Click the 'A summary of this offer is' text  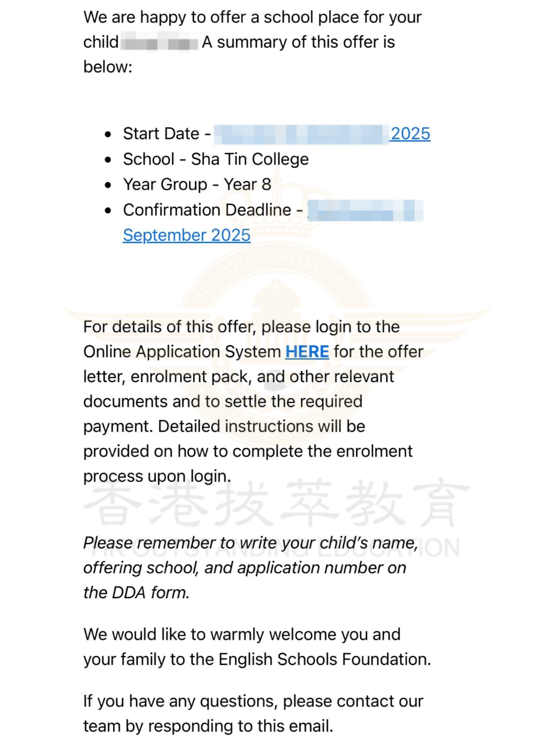coord(298,42)
